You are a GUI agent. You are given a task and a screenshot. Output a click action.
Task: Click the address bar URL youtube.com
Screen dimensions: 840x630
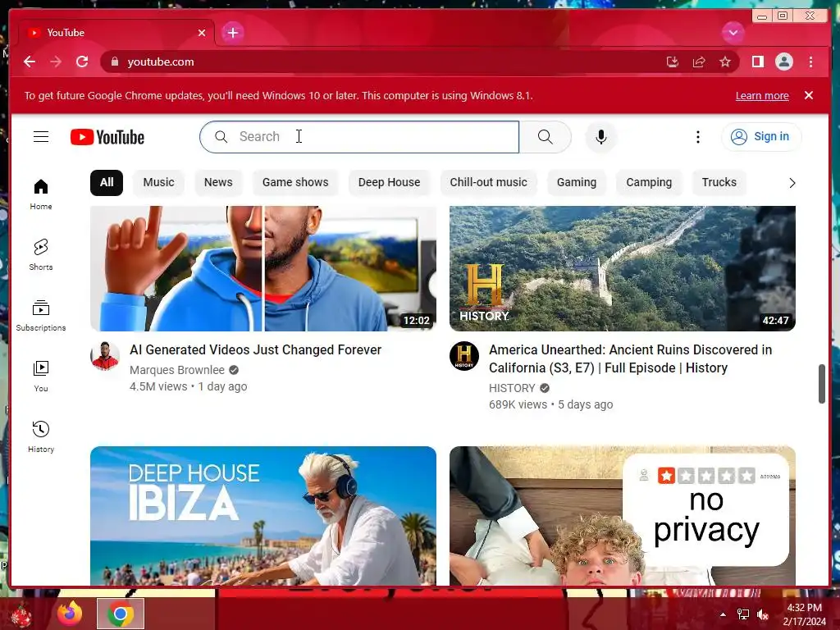click(x=161, y=62)
